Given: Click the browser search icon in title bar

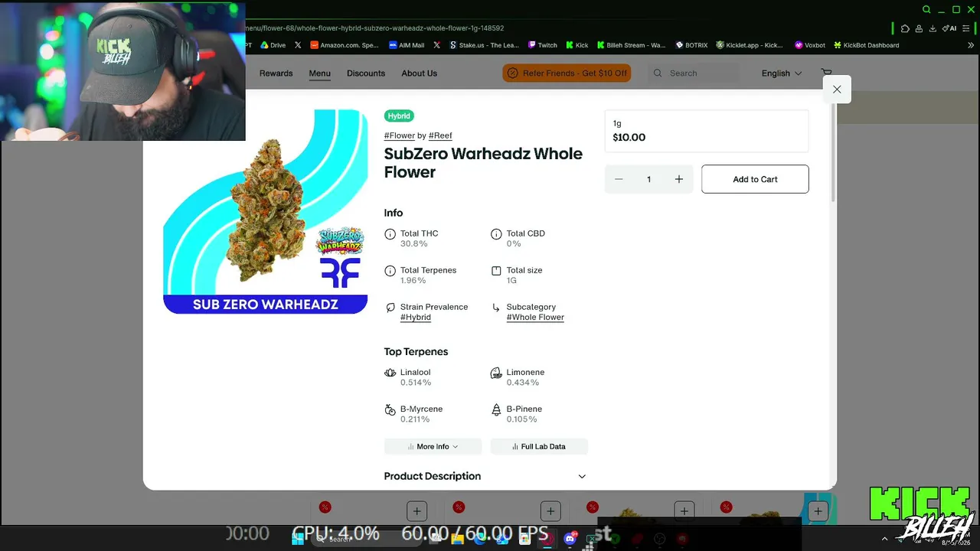Looking at the screenshot, I should click(926, 10).
